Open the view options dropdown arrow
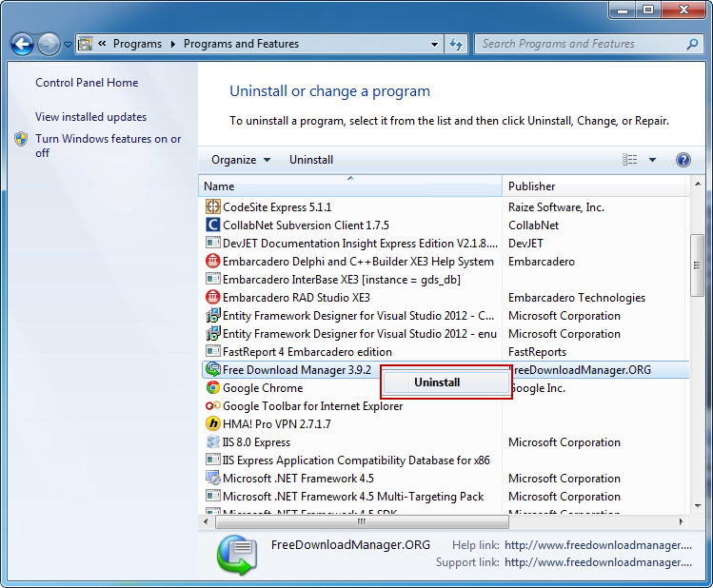The width and height of the screenshot is (713, 588). 652,160
